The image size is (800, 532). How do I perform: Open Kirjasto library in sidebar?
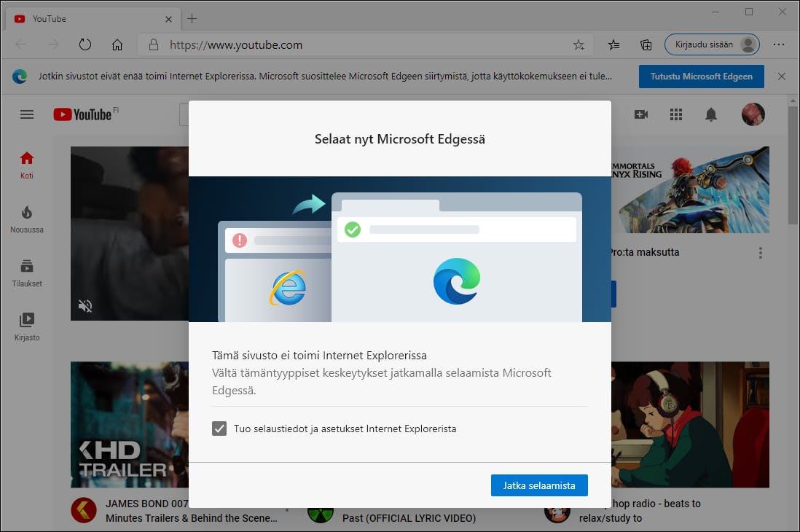(27, 327)
